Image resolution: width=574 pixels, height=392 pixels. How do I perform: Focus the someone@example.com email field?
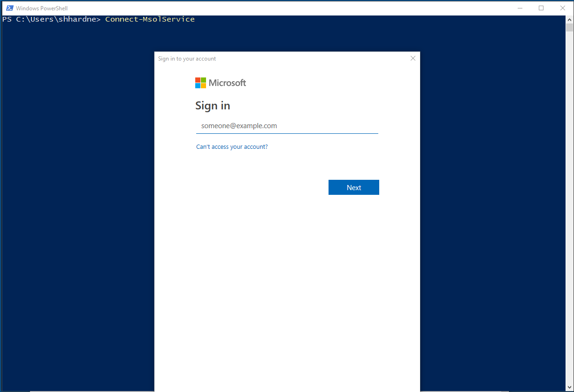point(287,126)
